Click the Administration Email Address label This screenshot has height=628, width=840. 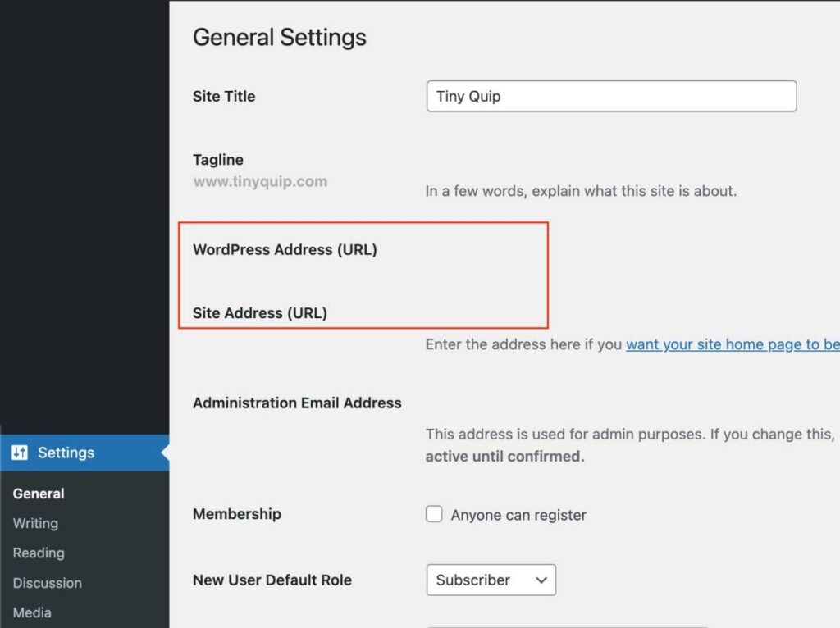coord(297,403)
